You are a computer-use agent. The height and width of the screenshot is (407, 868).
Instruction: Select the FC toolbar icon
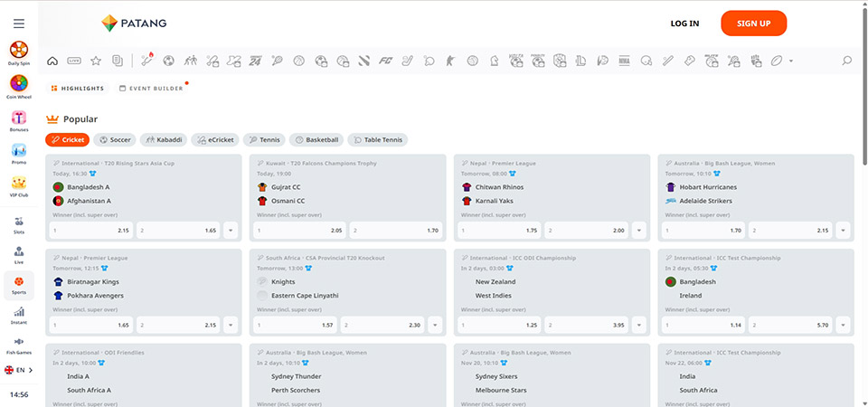385,61
